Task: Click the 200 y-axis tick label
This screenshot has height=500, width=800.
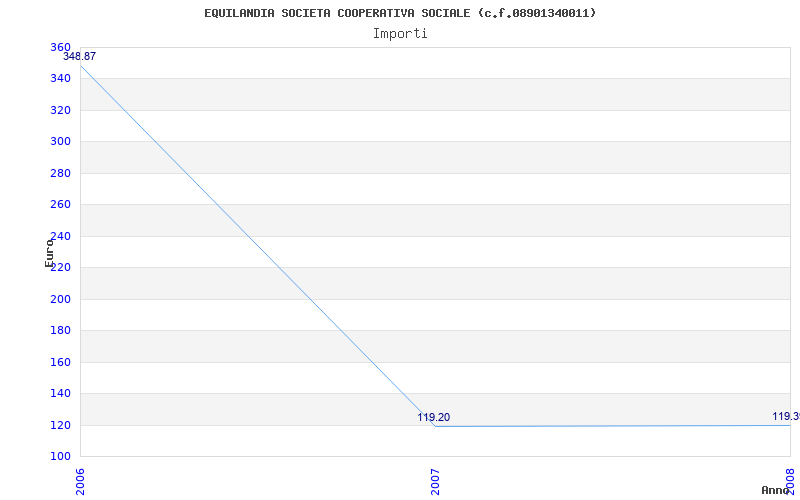Action: click(x=60, y=299)
